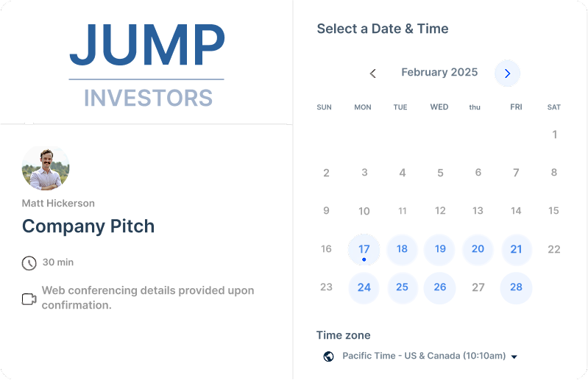Click the February 2025 month label
The width and height of the screenshot is (588, 380).
[x=439, y=73]
